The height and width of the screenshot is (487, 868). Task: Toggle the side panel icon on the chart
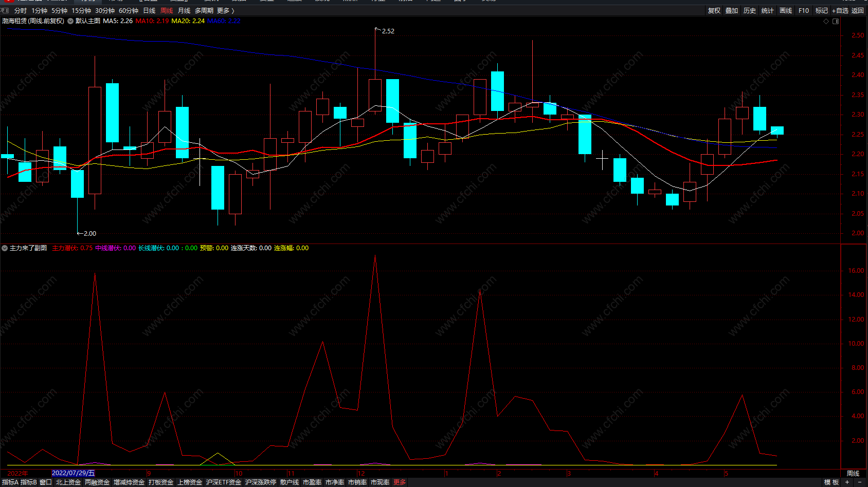pos(836,21)
